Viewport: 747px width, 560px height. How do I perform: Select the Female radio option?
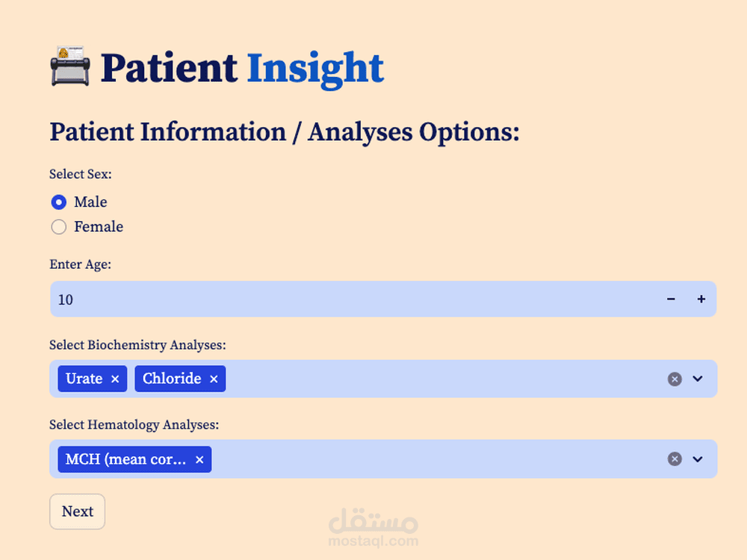(59, 227)
